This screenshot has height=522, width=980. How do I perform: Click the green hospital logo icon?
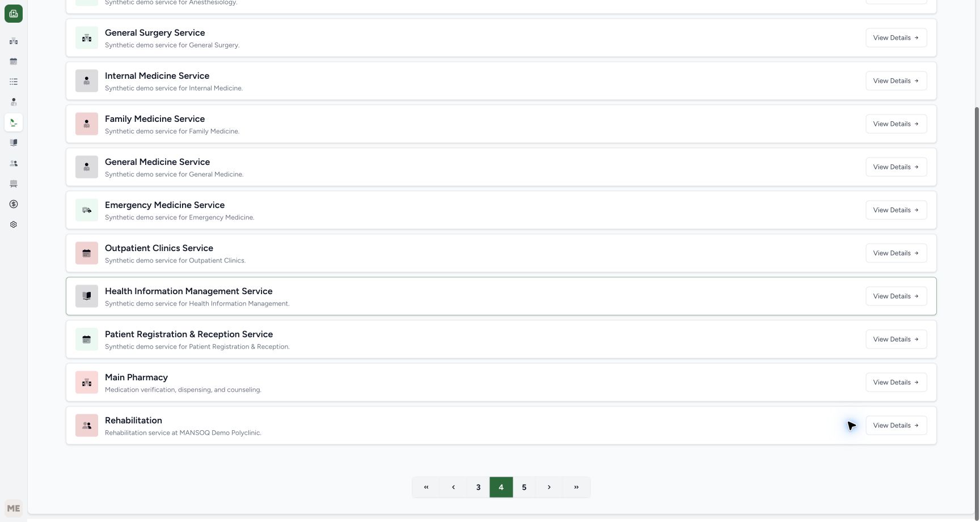coord(14,14)
